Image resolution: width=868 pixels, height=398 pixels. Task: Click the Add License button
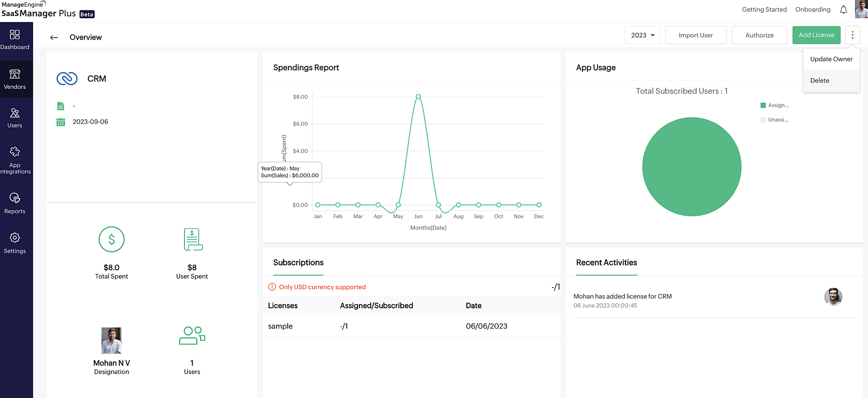(816, 35)
